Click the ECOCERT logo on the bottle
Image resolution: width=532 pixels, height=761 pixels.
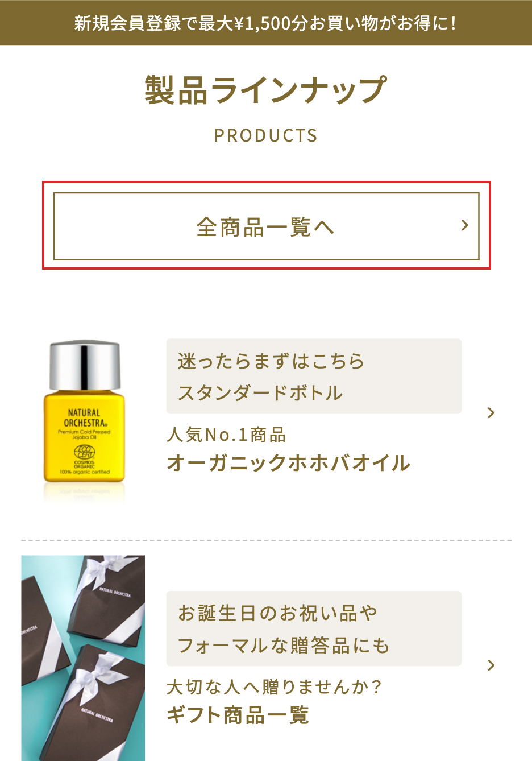[84, 452]
